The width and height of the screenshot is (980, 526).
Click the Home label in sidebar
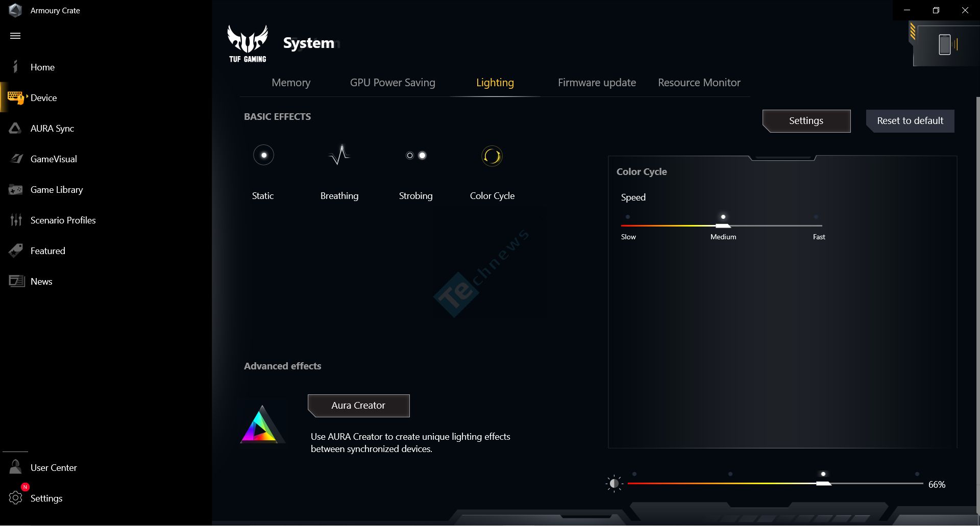[42, 67]
